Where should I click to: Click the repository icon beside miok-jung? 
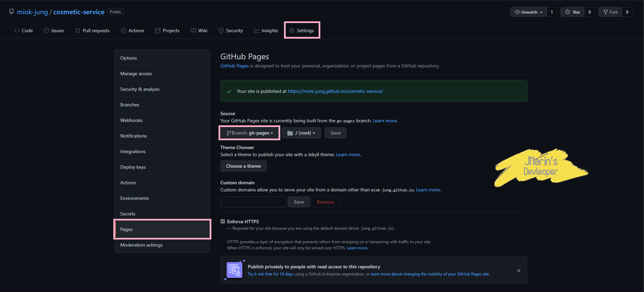click(x=12, y=12)
